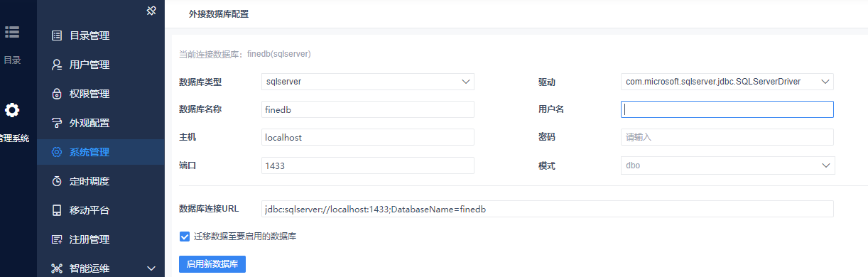Select the 外接数据库配置 tab
This screenshot has width=868, height=277.
(x=219, y=13)
